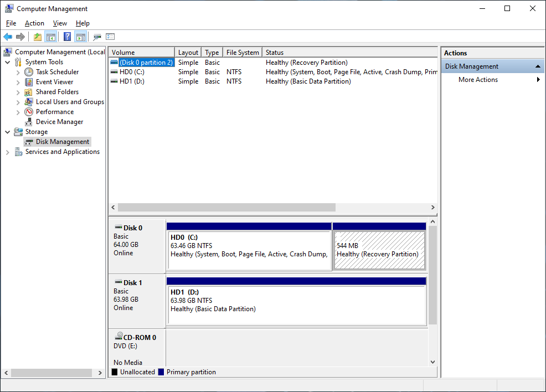Open the blue Help toolbar icon
Image resolution: width=546 pixels, height=392 pixels.
coord(67,37)
